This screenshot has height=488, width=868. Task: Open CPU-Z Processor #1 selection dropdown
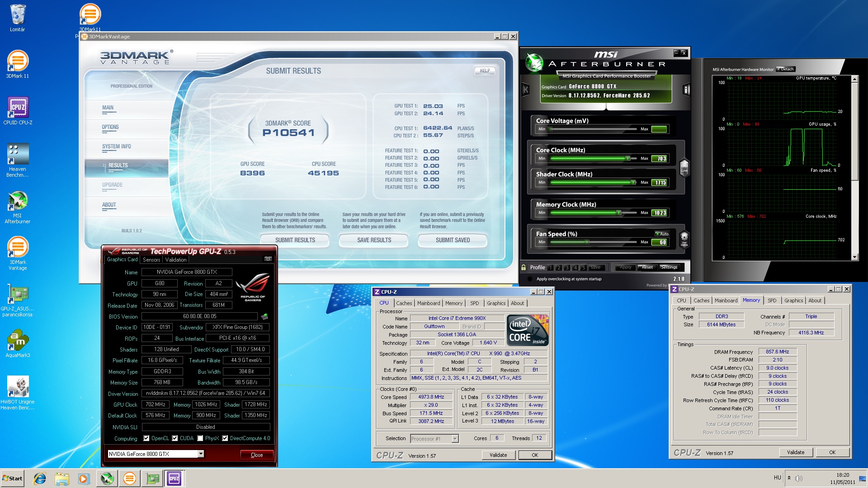455,439
